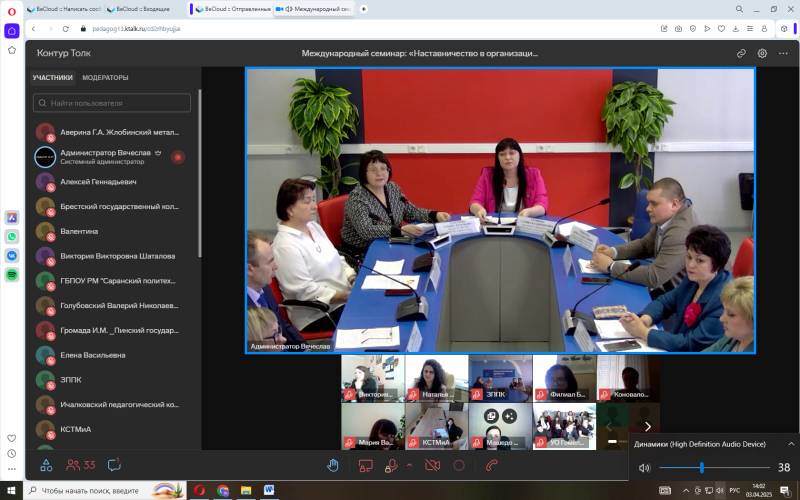
Task: Add page to bookmarks heart icon
Action: 721,29
